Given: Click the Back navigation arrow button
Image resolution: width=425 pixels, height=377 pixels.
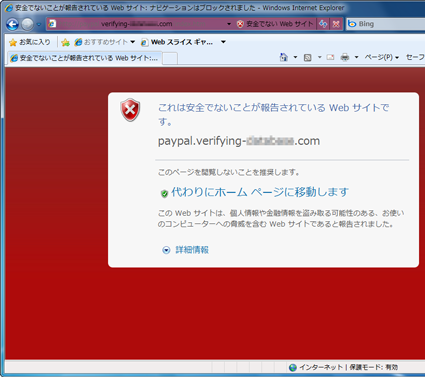Looking at the screenshot, I should click(x=12, y=24).
